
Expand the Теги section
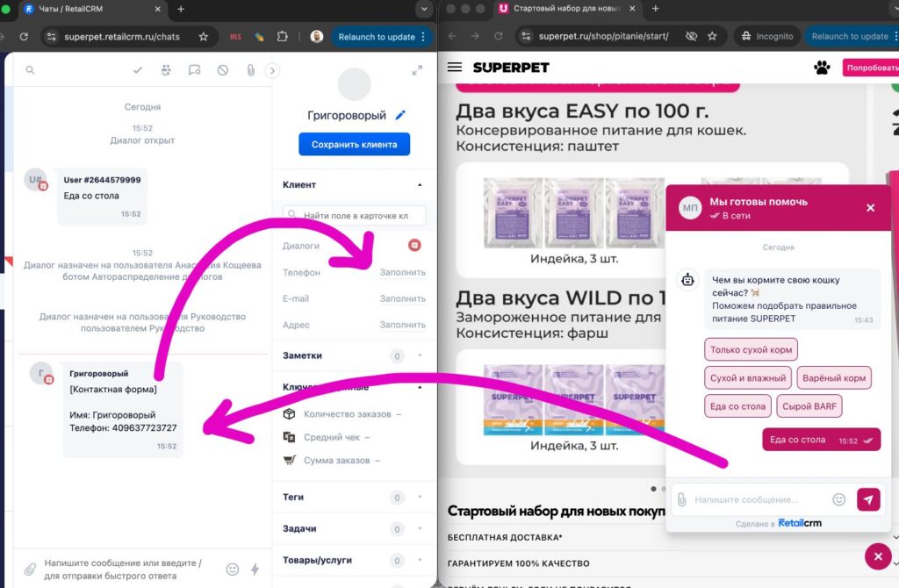pyautogui.click(x=420, y=497)
